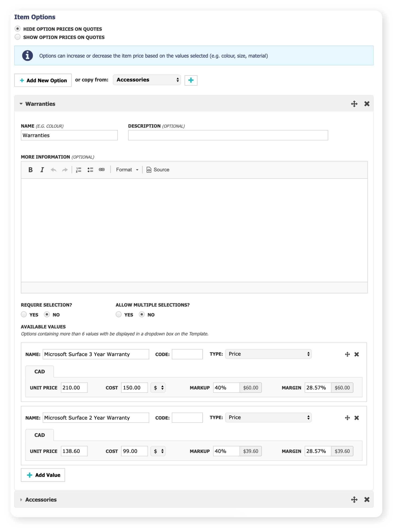The height and width of the screenshot is (532, 397).
Task: Open the copy from Accessories dropdown
Action: point(147,80)
